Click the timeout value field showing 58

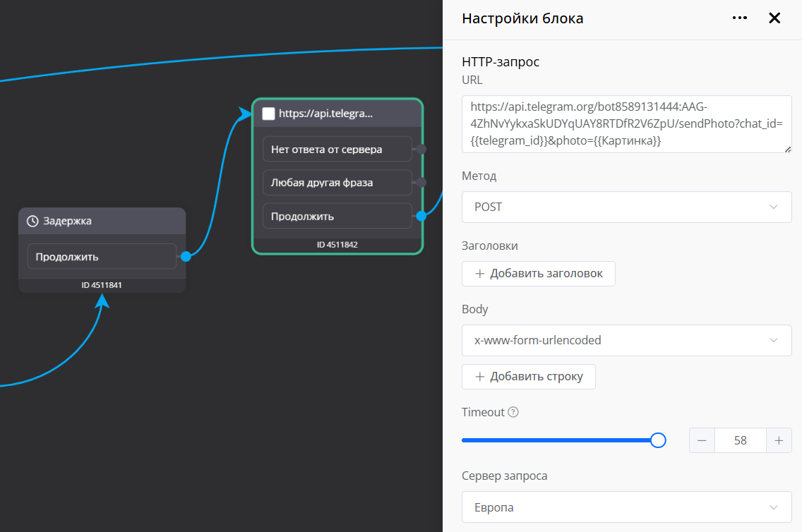740,440
